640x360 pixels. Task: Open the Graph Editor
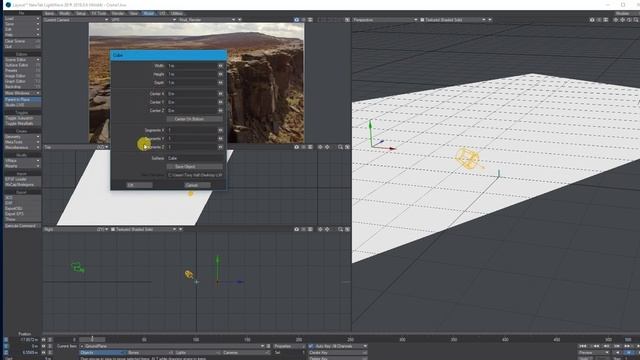[x=22, y=81]
